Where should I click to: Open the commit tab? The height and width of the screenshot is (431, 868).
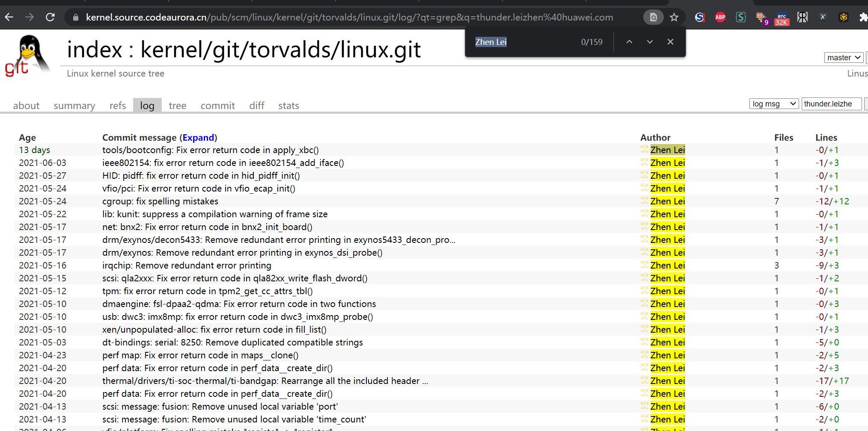pos(218,106)
